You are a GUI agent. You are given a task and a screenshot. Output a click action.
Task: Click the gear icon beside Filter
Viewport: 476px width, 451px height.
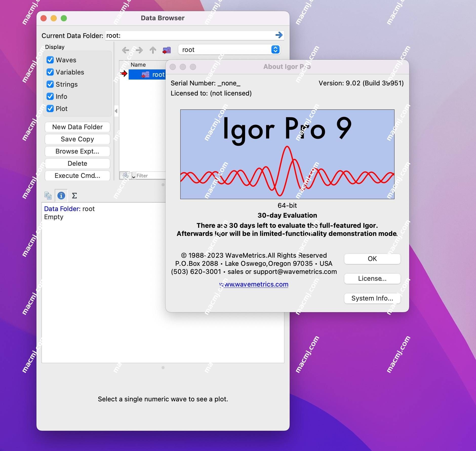(x=125, y=175)
